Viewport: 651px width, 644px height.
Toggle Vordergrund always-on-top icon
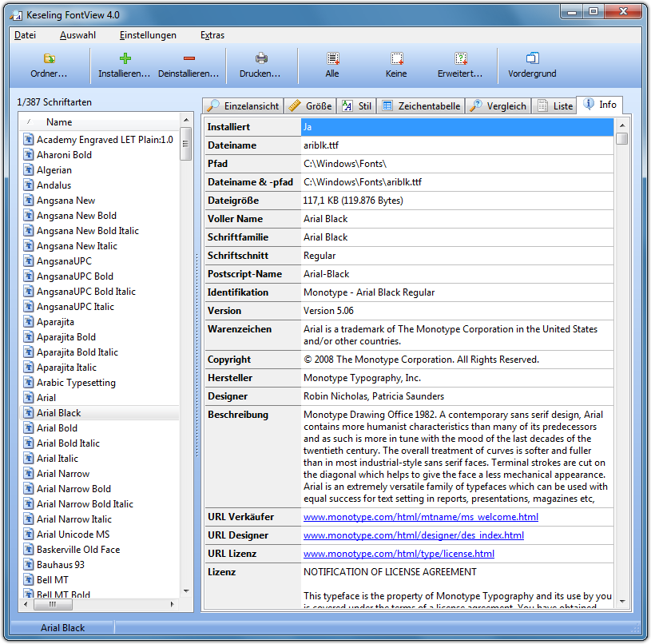tap(532, 58)
